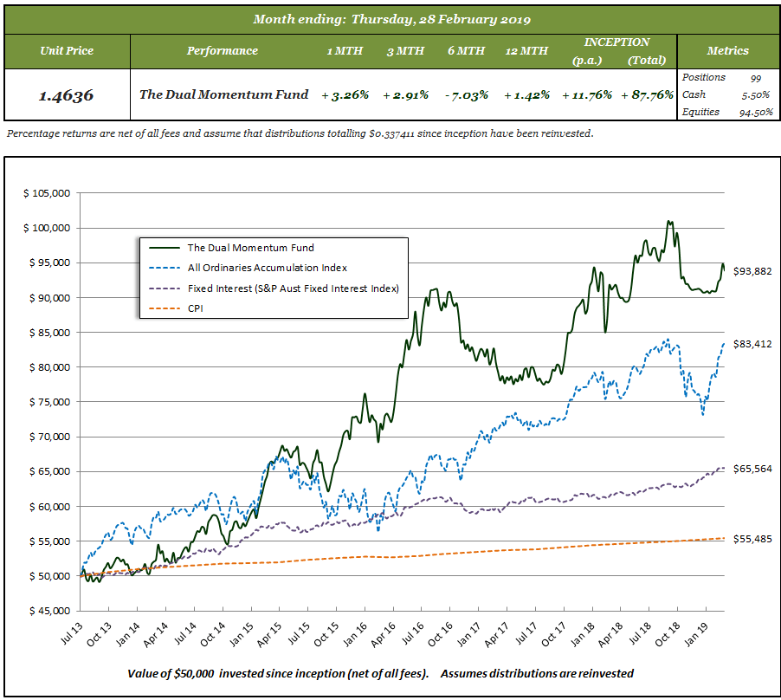781x700 pixels.
Task: Click the 6 MTH column header
Action: [x=466, y=50]
